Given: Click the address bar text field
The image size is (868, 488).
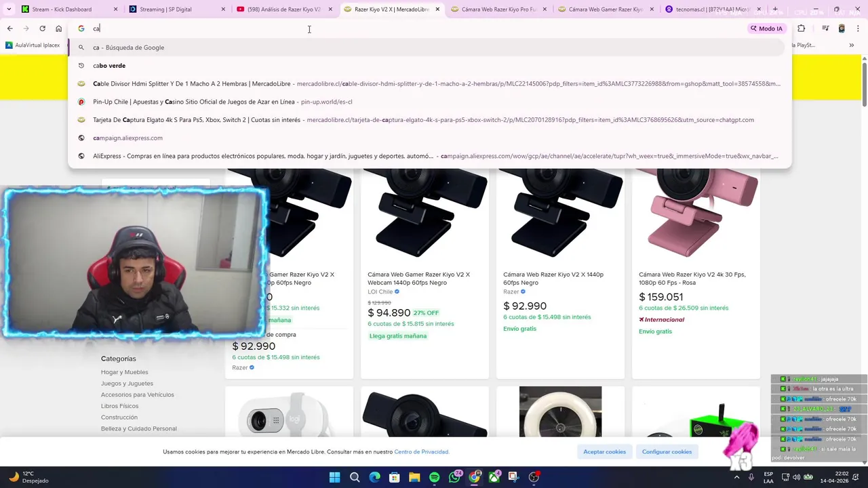Looking at the screenshot, I should [417, 28].
